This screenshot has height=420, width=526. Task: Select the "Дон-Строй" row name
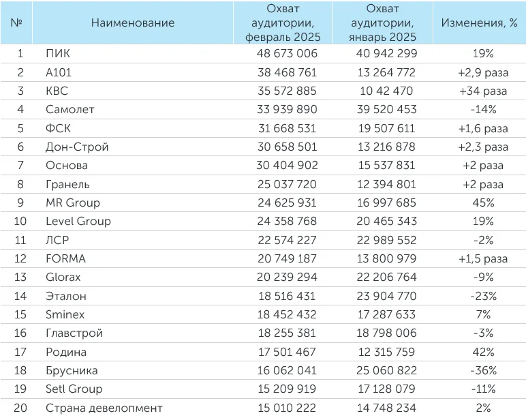click(x=77, y=147)
